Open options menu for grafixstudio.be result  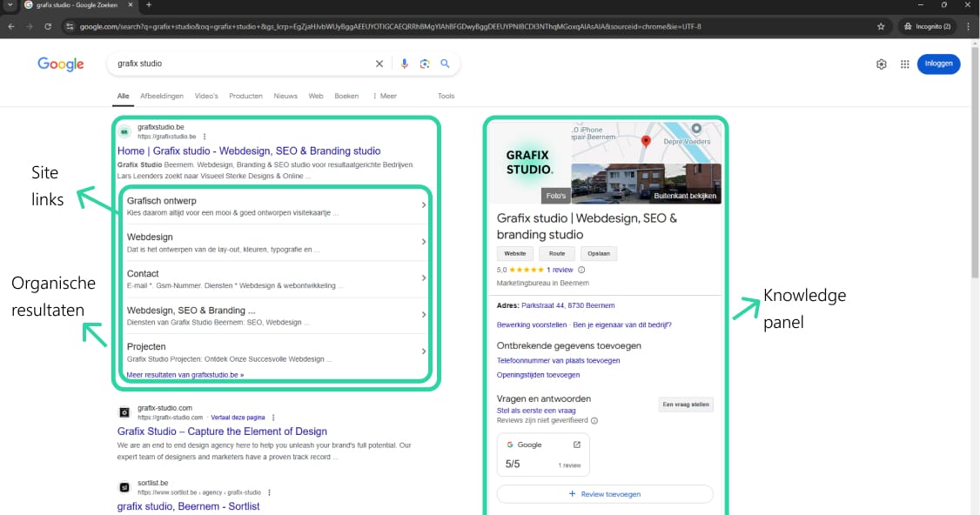[x=205, y=137]
